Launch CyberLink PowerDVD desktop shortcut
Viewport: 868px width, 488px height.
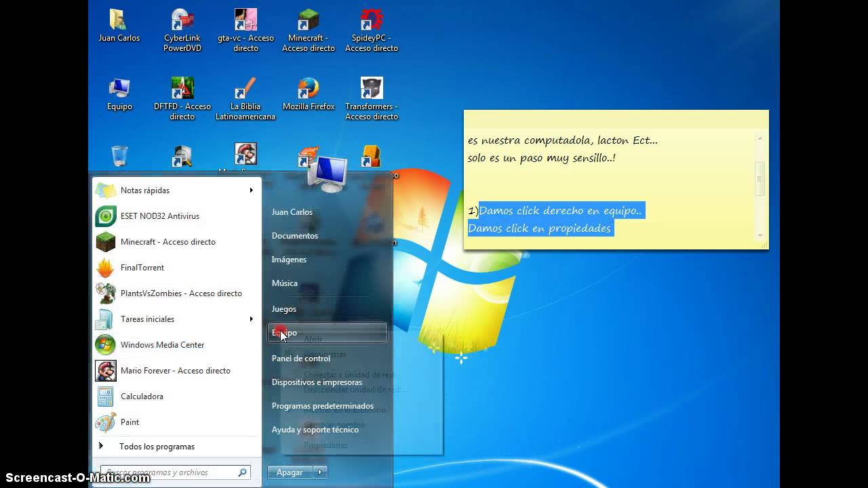182,30
